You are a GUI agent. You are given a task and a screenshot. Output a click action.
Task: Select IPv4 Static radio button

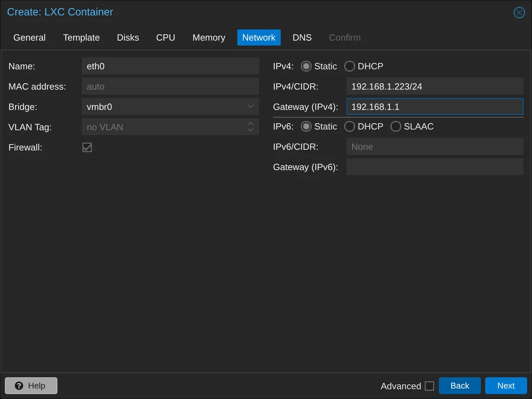(306, 66)
